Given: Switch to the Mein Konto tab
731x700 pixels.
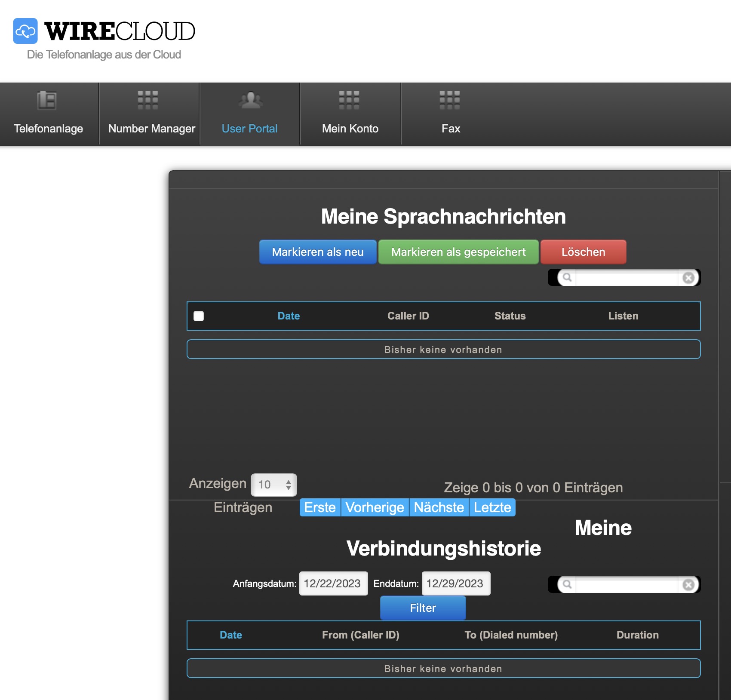Looking at the screenshot, I should click(x=350, y=129).
